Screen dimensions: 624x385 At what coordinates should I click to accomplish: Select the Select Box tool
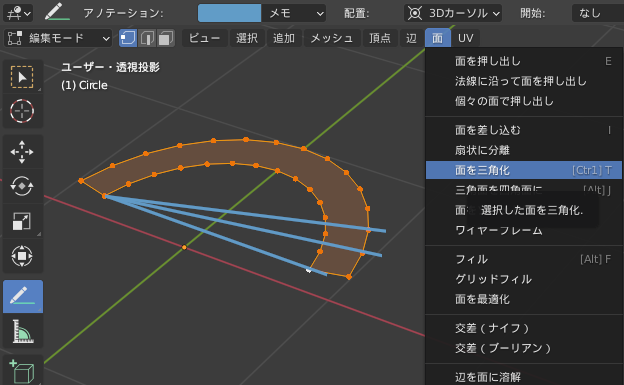(x=22, y=77)
